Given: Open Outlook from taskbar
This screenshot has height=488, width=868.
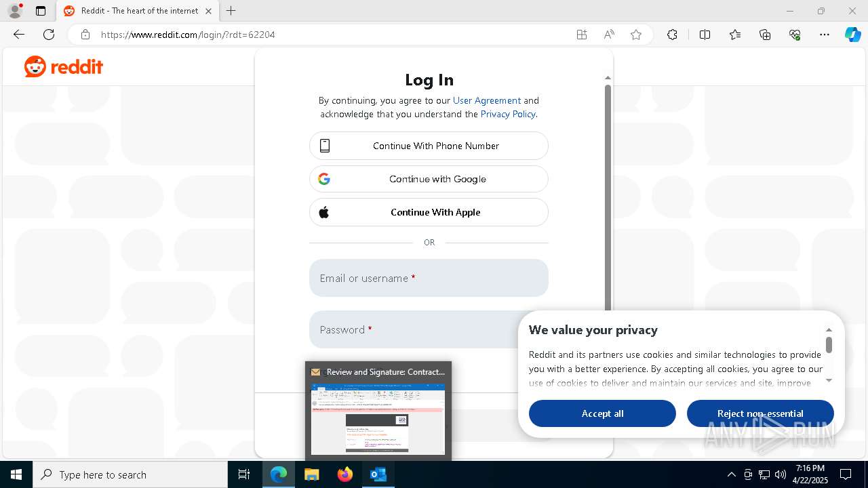Looking at the screenshot, I should pos(378,474).
